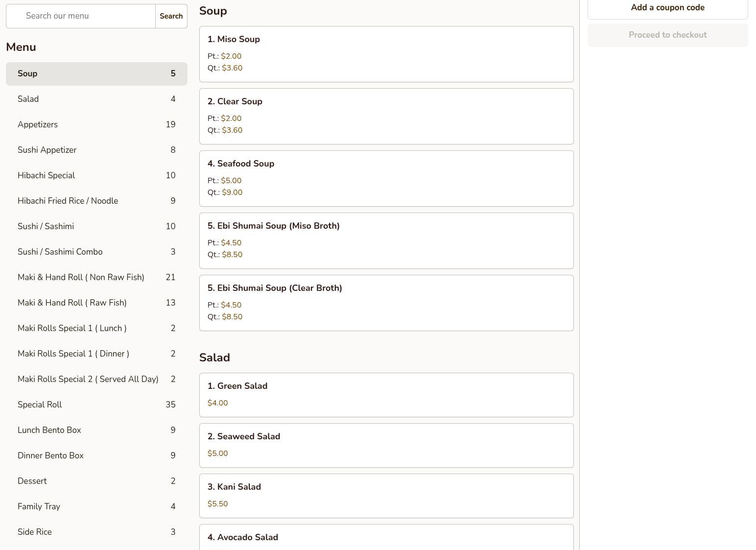Open the Salad category in the sidebar
Viewport: 756px width, 550px height.
pyautogui.click(x=96, y=99)
